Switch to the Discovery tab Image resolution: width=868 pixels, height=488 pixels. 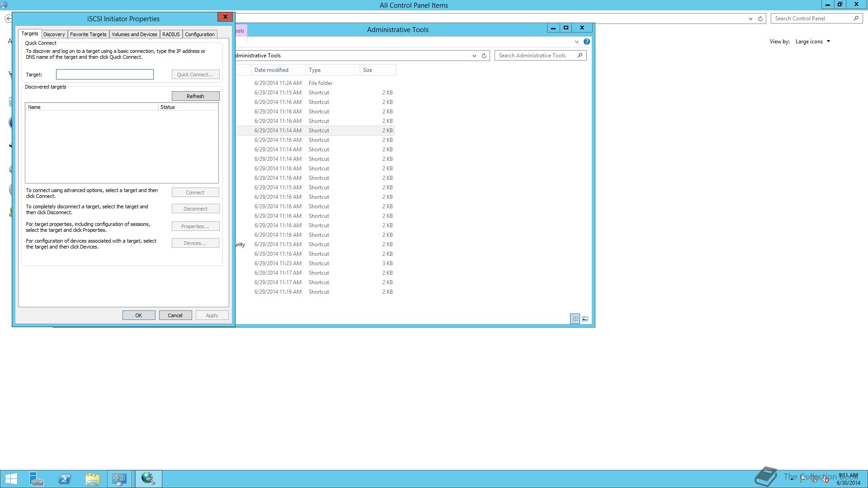click(x=54, y=34)
